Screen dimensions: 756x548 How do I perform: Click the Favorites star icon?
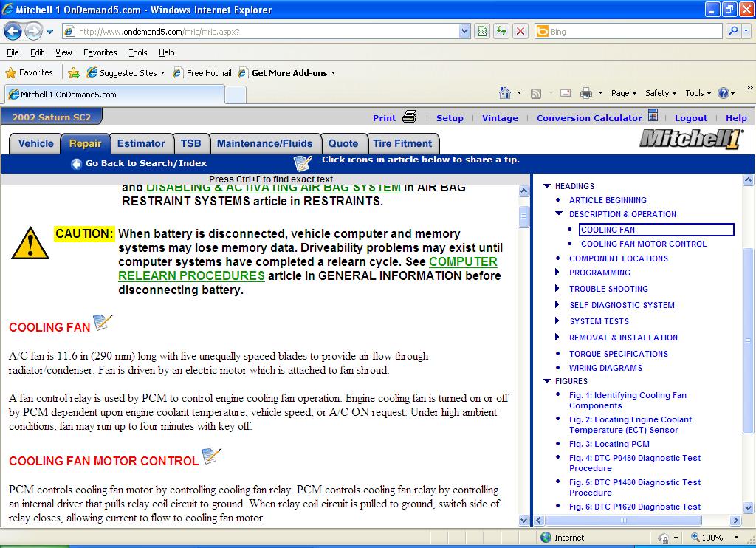pos(10,73)
